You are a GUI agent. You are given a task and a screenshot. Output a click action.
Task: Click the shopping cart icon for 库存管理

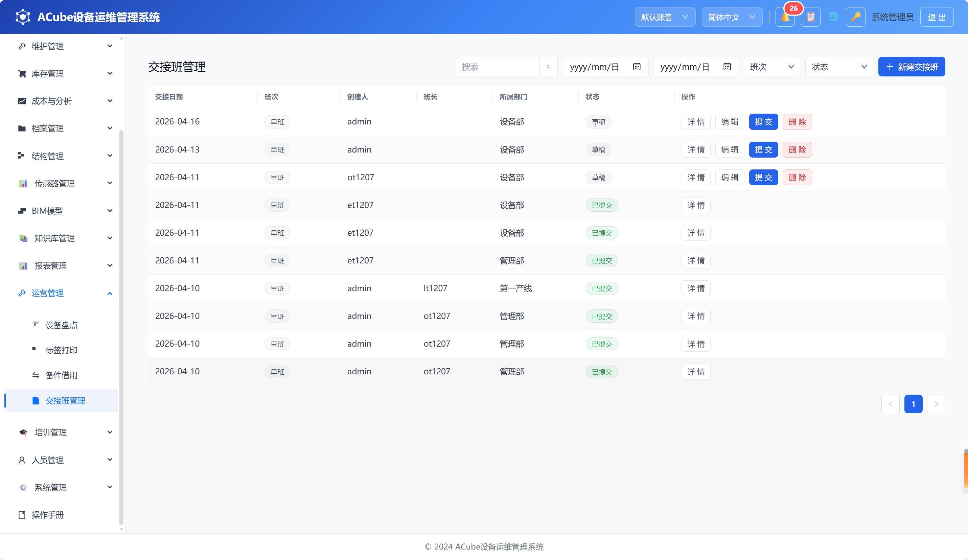click(x=22, y=73)
